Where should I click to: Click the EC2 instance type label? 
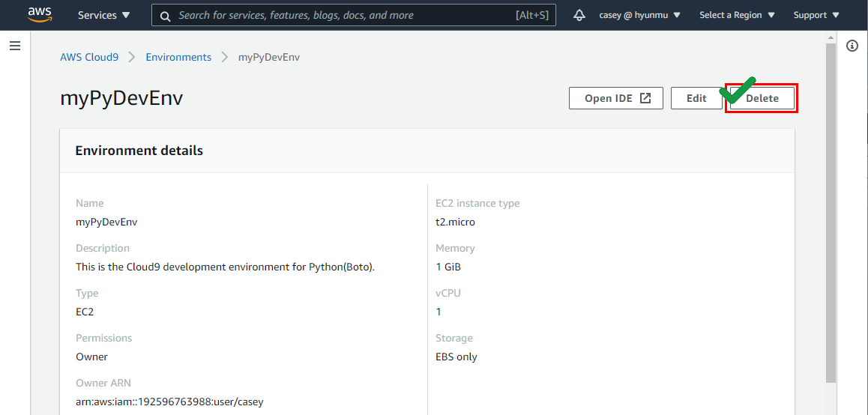click(x=477, y=203)
